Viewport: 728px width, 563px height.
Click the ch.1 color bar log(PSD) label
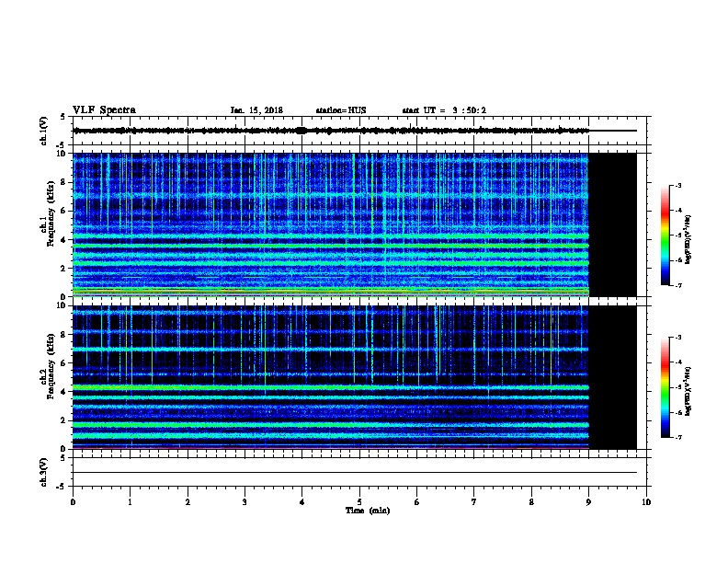(x=688, y=239)
